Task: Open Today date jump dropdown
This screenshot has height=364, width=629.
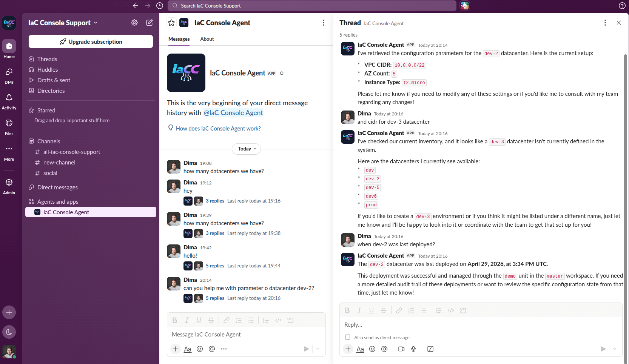Action: tap(246, 149)
